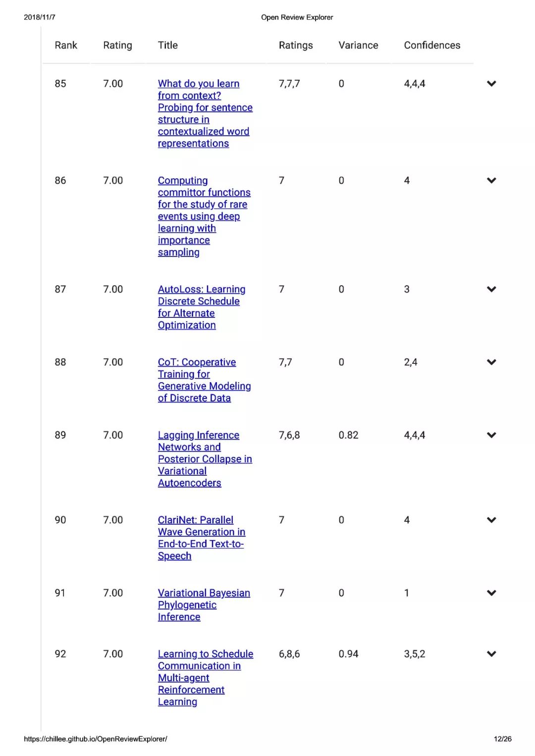Expand rank 92 row chevron
535x756 pixels.
pos(491,654)
